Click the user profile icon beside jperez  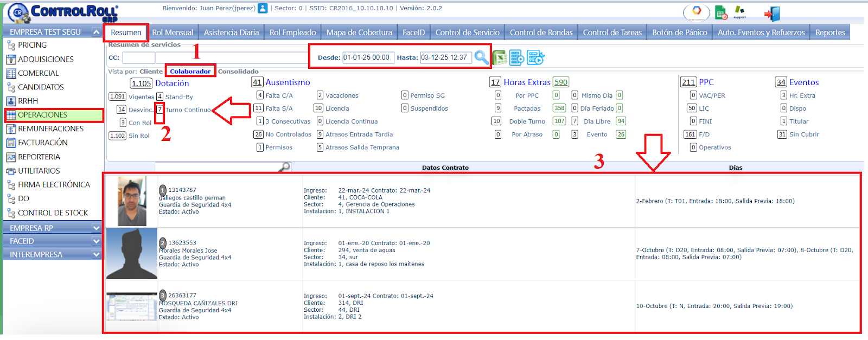pos(263,9)
